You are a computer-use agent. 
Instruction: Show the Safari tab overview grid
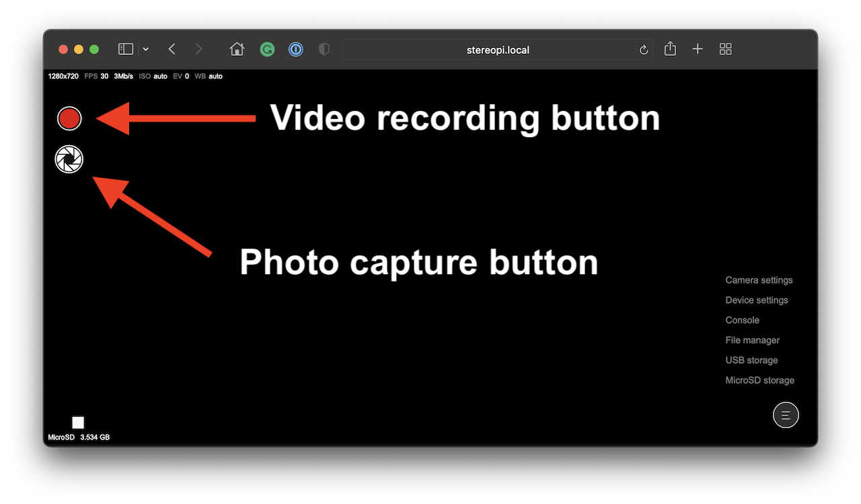[725, 49]
